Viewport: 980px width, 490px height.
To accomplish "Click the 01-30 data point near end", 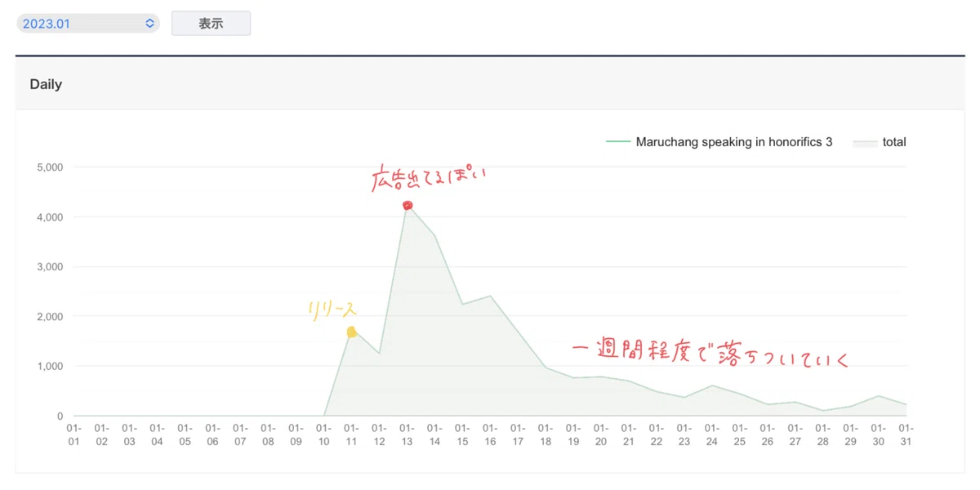I will [x=879, y=396].
